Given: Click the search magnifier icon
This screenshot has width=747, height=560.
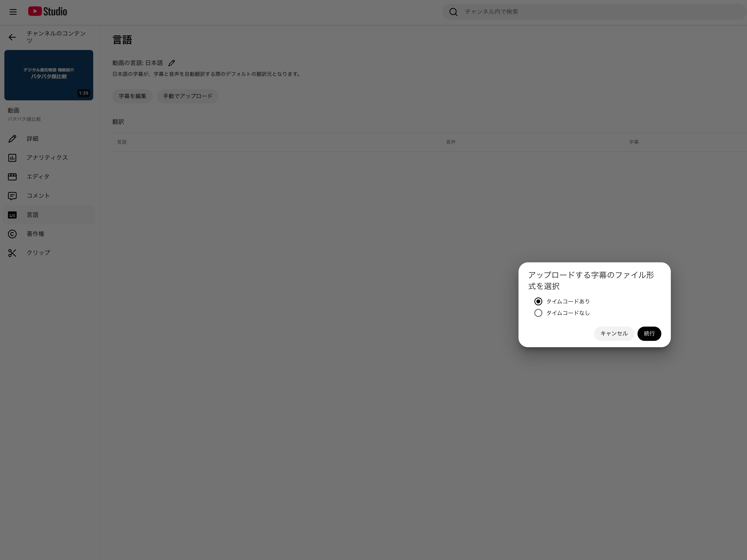Looking at the screenshot, I should click(453, 12).
